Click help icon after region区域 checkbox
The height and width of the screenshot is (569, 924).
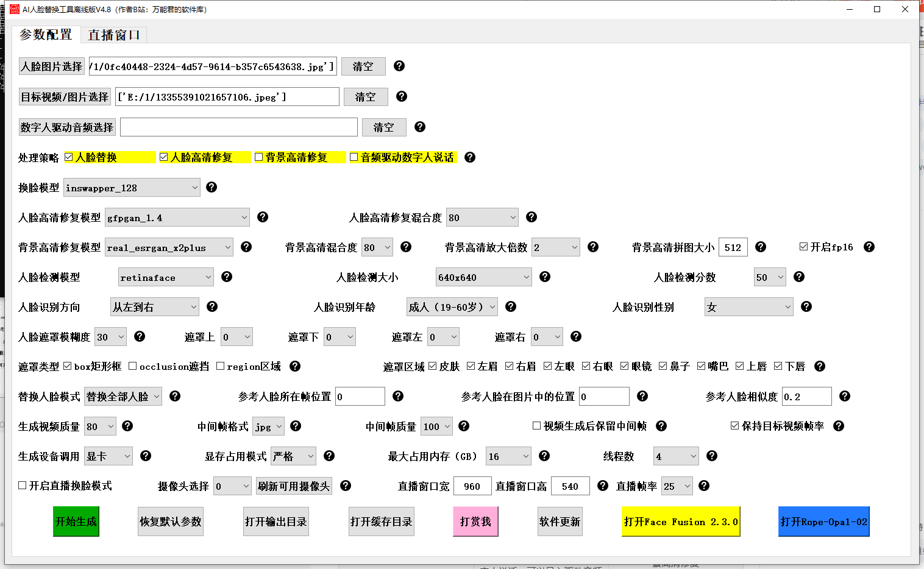click(295, 366)
